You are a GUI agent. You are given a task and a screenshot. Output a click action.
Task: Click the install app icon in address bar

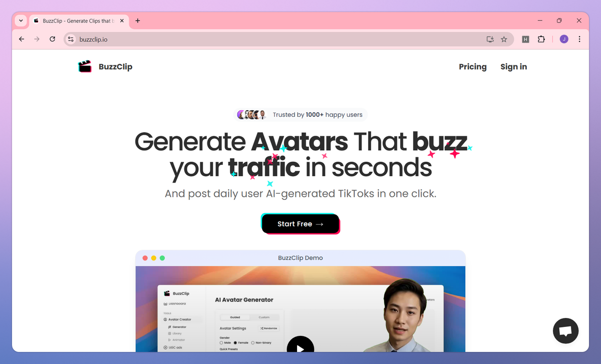(x=490, y=39)
